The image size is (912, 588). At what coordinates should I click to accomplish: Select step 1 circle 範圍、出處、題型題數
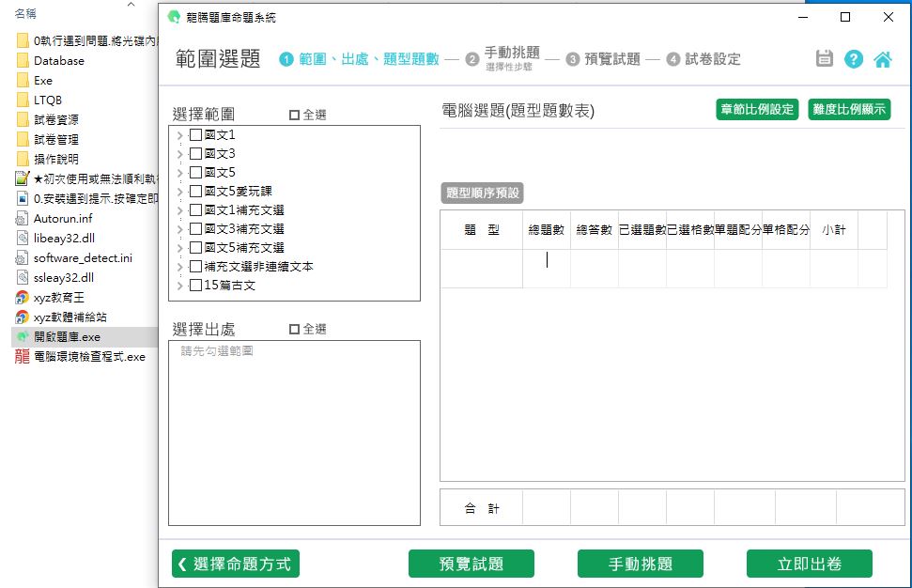286,59
